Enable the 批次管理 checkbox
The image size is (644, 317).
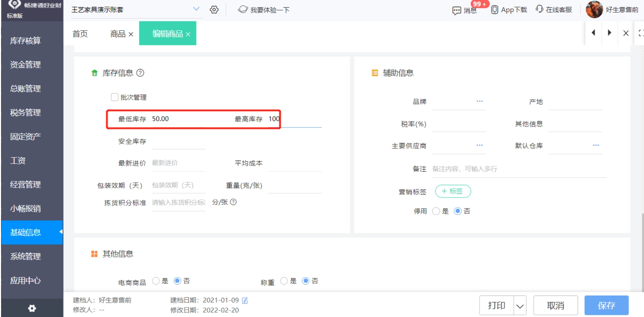[x=115, y=97]
